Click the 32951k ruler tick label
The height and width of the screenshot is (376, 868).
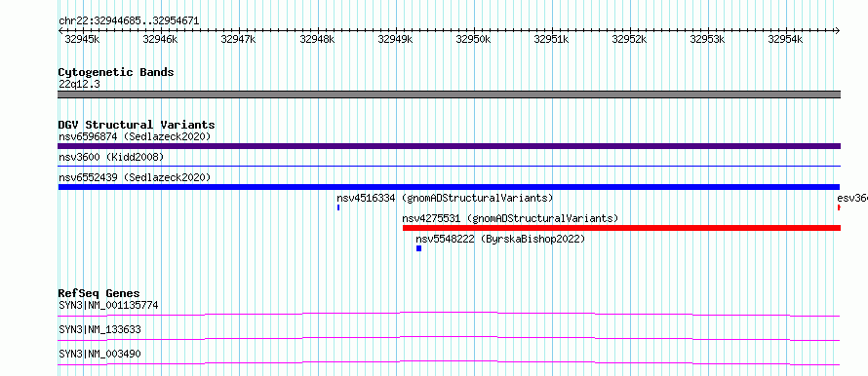coord(551,39)
